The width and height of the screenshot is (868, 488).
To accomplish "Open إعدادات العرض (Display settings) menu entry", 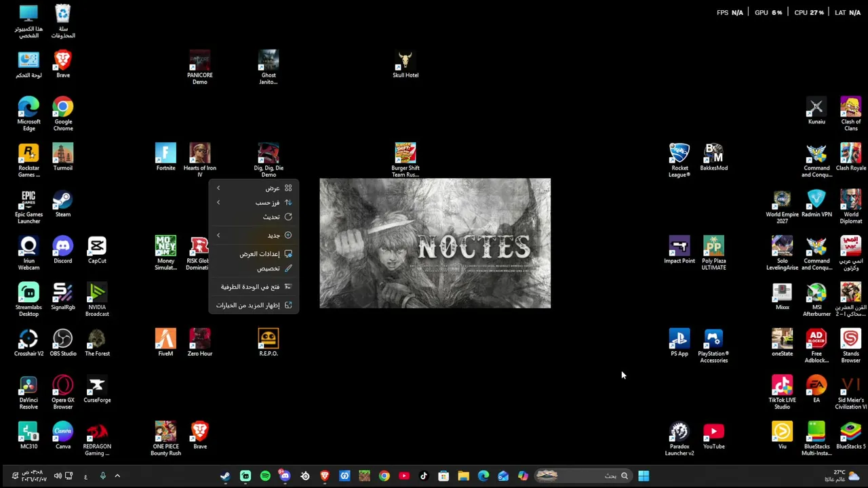I will pyautogui.click(x=254, y=253).
